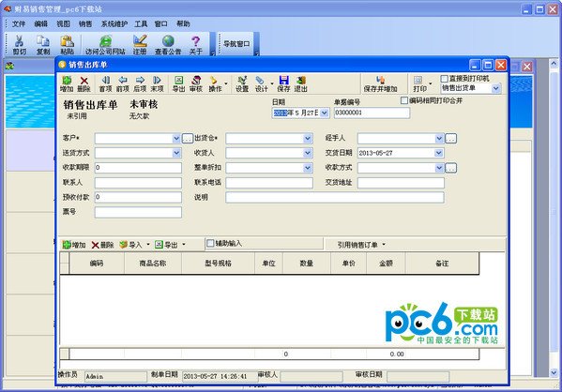Click the 打印 print icon
This screenshot has width=562, height=392.
coord(419,84)
